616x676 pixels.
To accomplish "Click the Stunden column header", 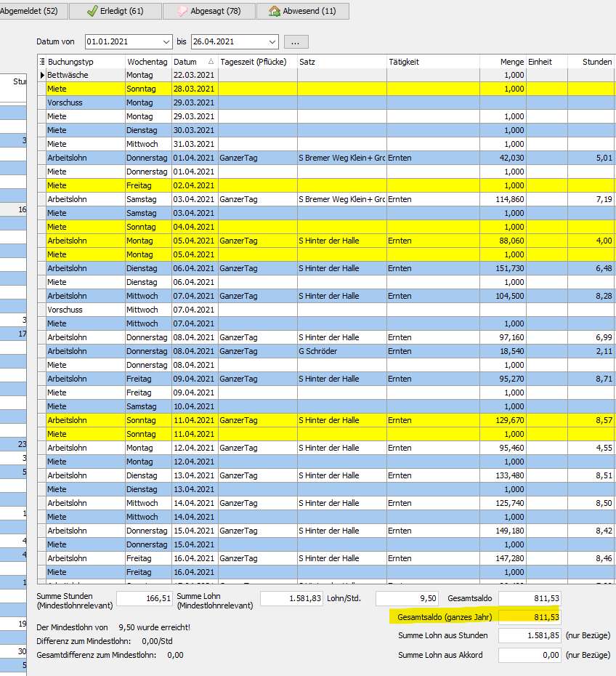I will click(x=591, y=62).
